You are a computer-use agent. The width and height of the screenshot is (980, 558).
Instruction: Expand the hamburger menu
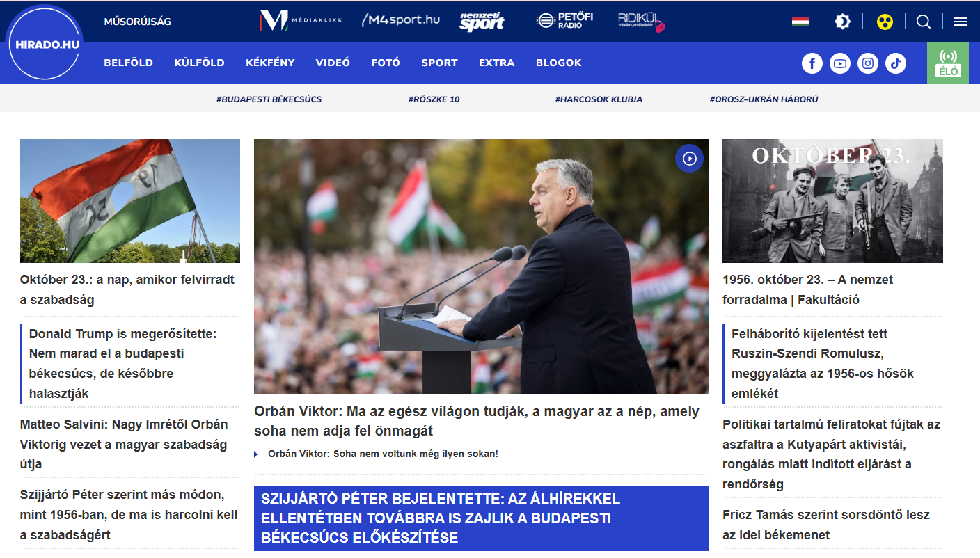click(961, 22)
